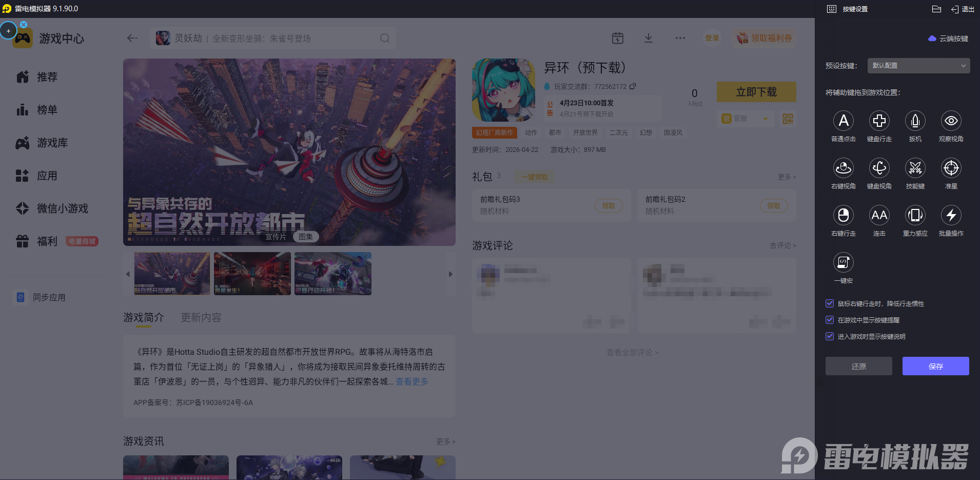Screen dimensions: 980x480
Task: Pick the 右键行走 mouse key icon
Action: tap(843, 215)
